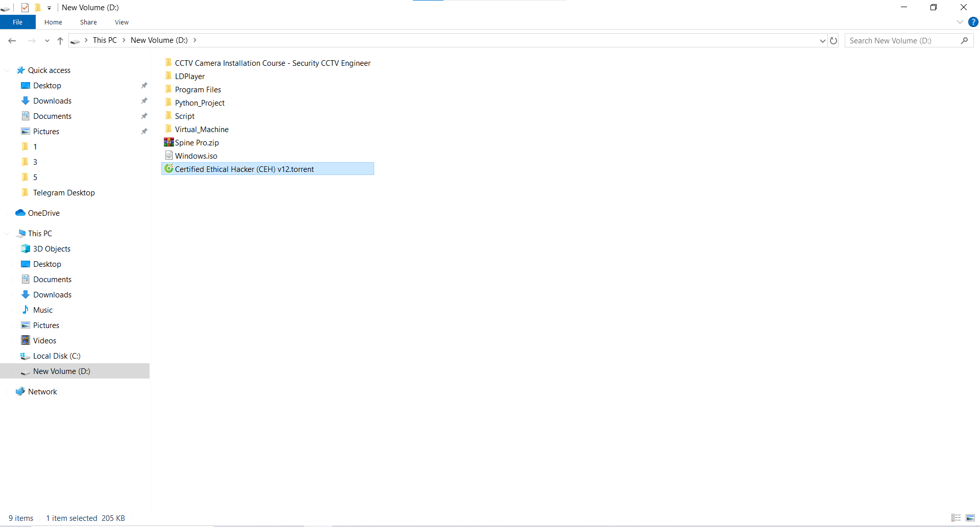Collapse the This PC tree node
The height and width of the screenshot is (527, 980).
7,234
